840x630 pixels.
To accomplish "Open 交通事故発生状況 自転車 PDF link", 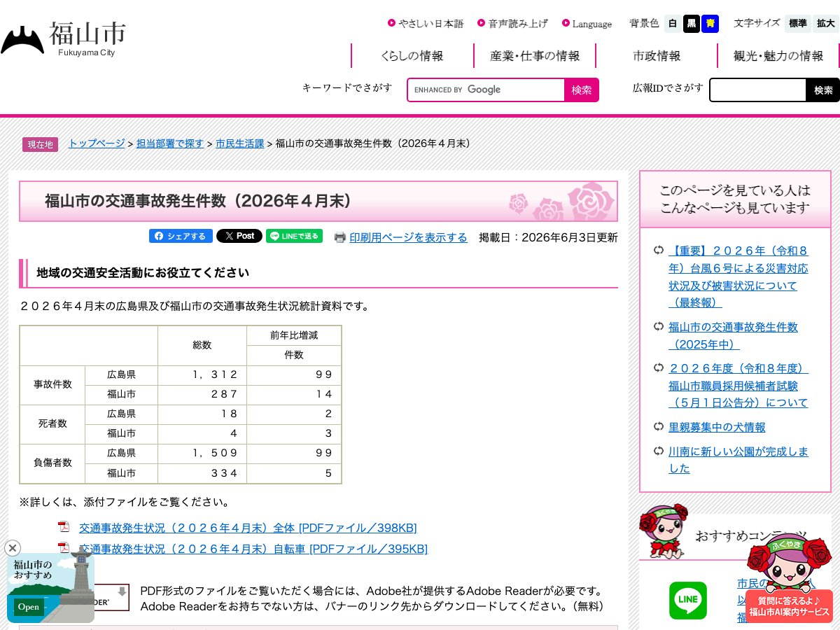I will (x=253, y=549).
